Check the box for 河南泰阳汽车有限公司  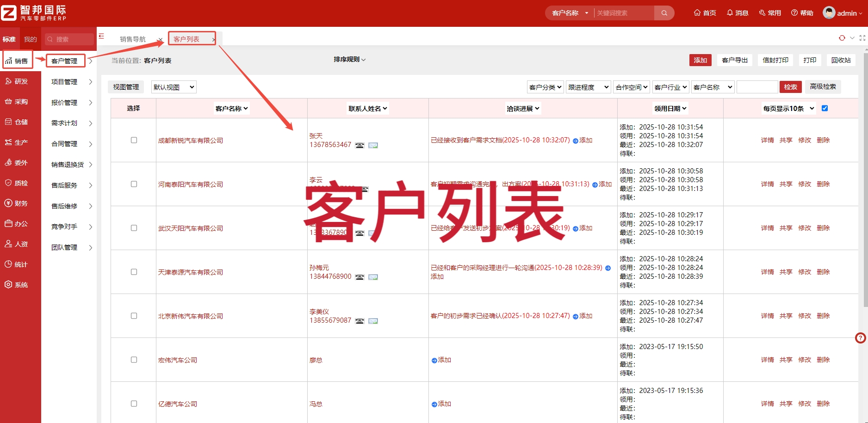pyautogui.click(x=134, y=184)
